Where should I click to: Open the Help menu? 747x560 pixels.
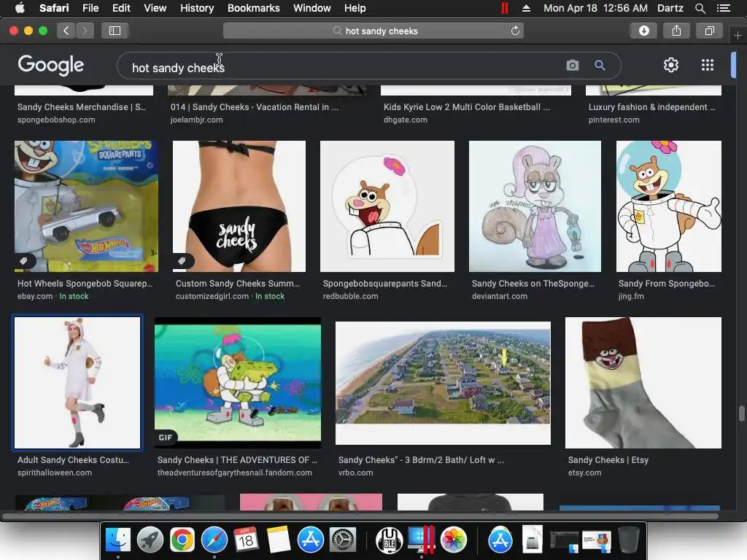355,8
